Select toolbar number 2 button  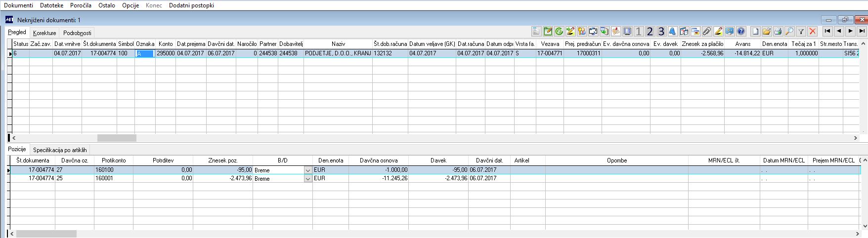click(650, 32)
